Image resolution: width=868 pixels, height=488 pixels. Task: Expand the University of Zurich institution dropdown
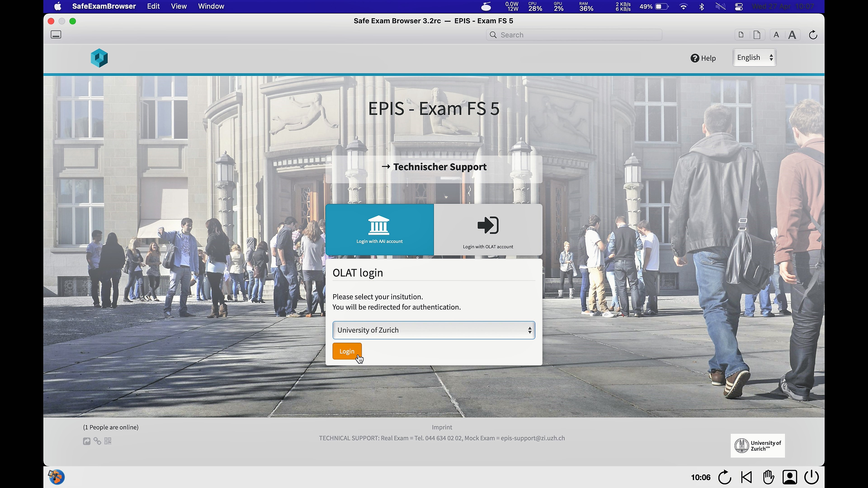[x=434, y=330]
